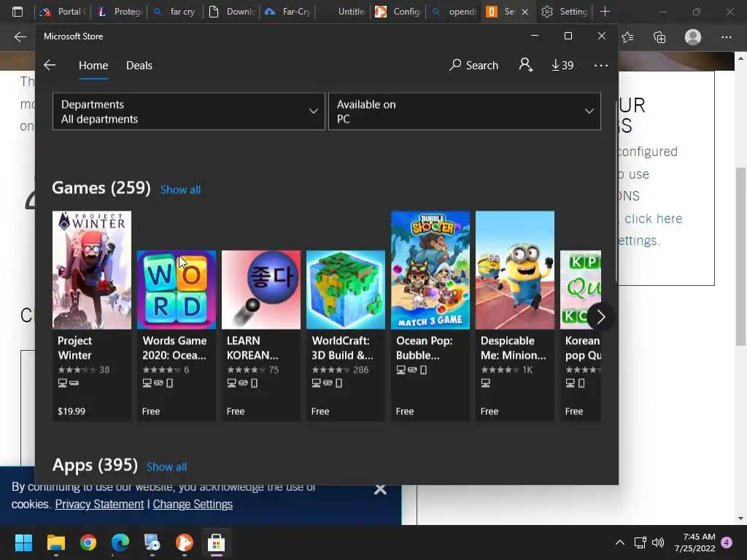Switch to the far cry search tab
The height and width of the screenshot is (560, 747).
[176, 12]
